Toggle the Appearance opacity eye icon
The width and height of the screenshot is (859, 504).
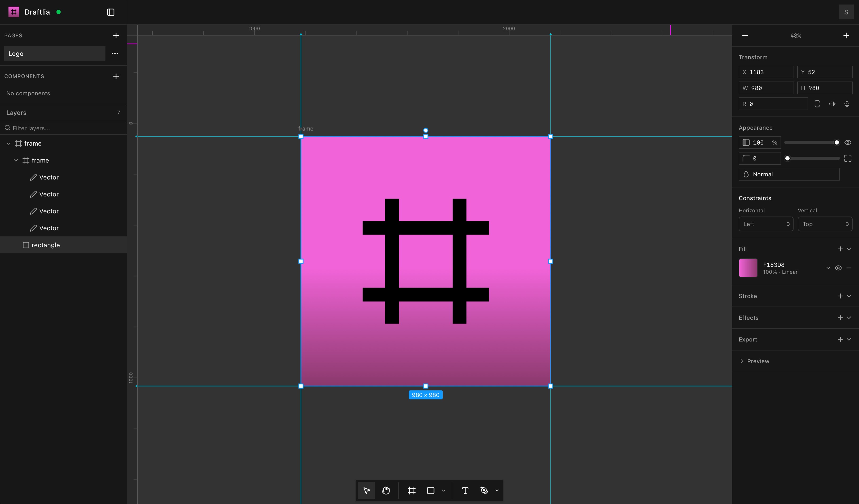848,142
